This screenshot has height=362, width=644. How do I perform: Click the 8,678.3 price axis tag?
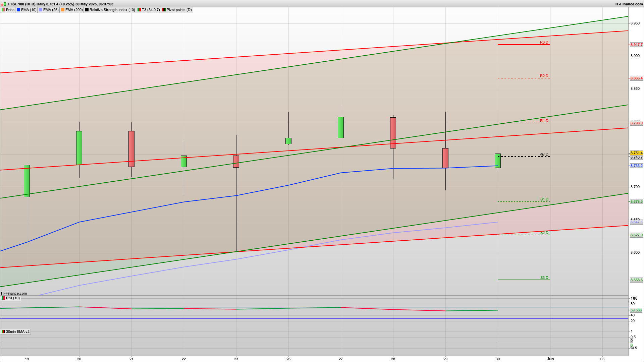click(636, 201)
